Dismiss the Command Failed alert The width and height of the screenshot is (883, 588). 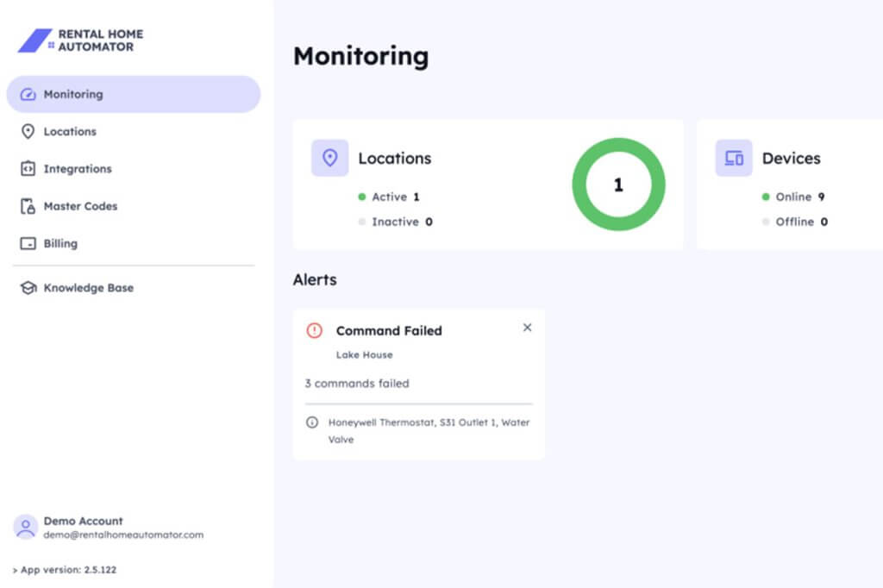pos(528,328)
